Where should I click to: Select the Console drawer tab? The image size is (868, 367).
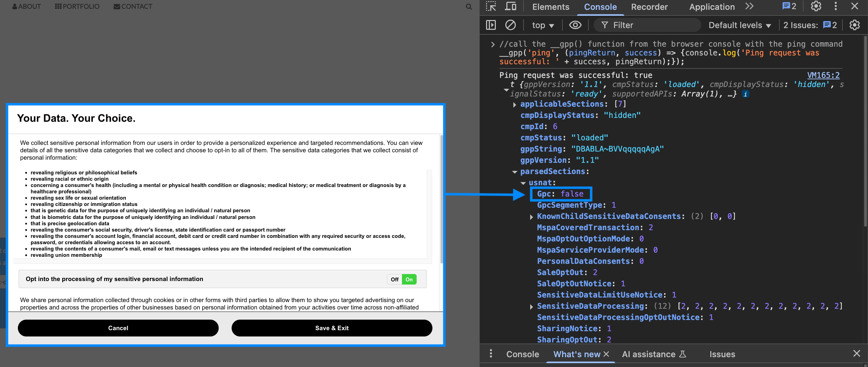pyautogui.click(x=522, y=354)
